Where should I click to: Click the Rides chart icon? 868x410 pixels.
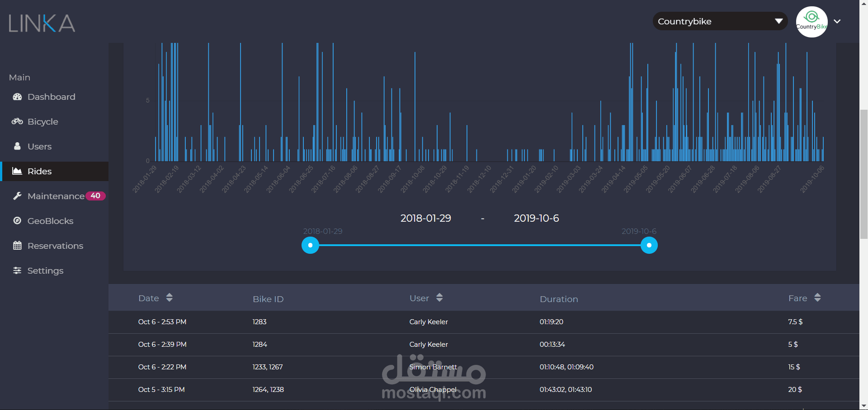point(17,171)
